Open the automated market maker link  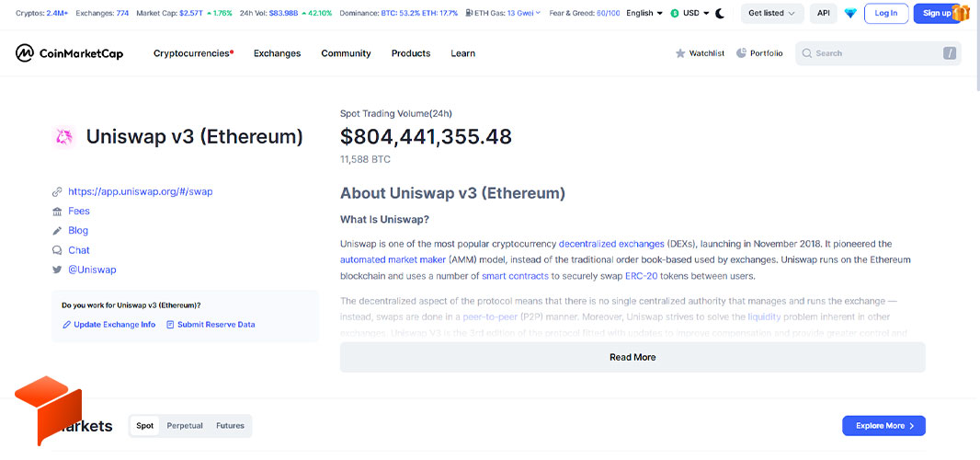(393, 259)
